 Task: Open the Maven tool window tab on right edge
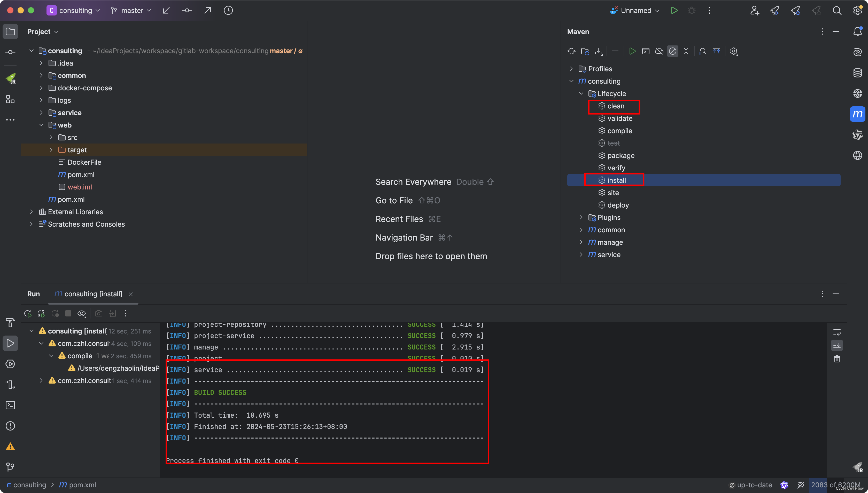pyautogui.click(x=857, y=114)
